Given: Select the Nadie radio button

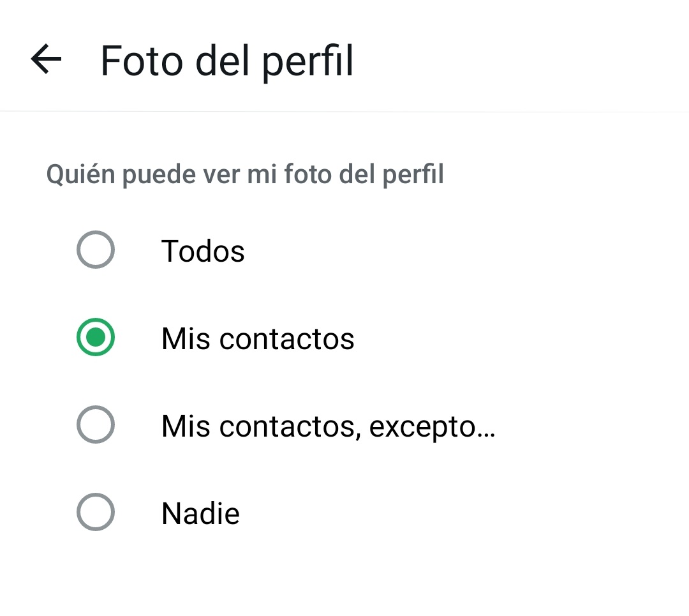Looking at the screenshot, I should pyautogui.click(x=96, y=512).
